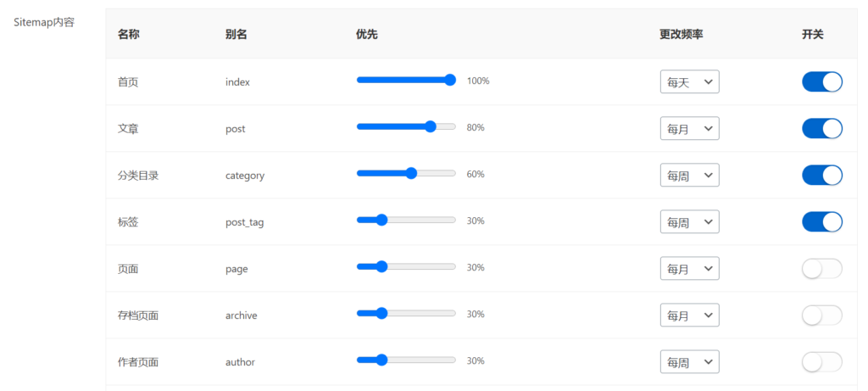Click the 页面 priority slider thumb
The image size is (868, 391).
point(381,266)
